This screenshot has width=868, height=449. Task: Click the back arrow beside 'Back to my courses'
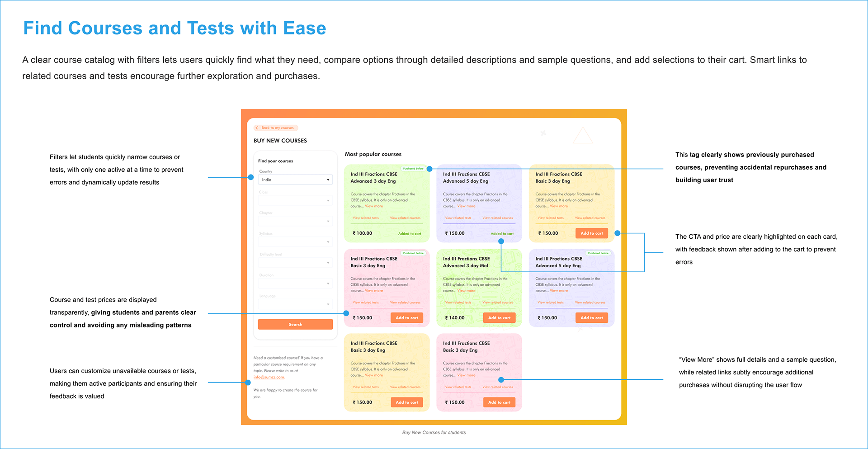click(257, 128)
